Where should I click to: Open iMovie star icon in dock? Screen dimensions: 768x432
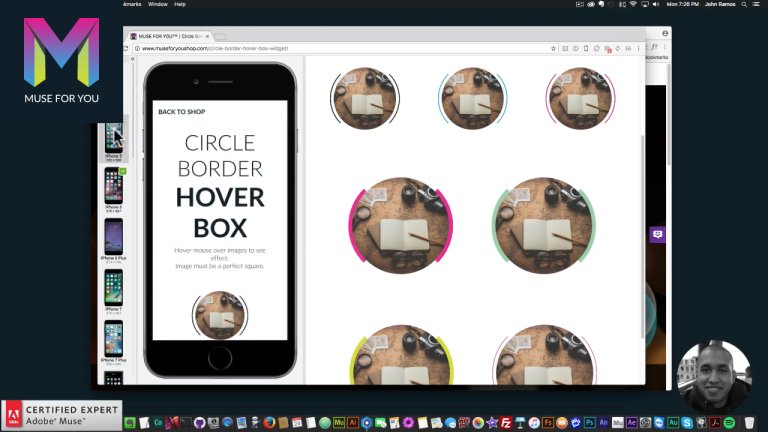tap(492, 423)
